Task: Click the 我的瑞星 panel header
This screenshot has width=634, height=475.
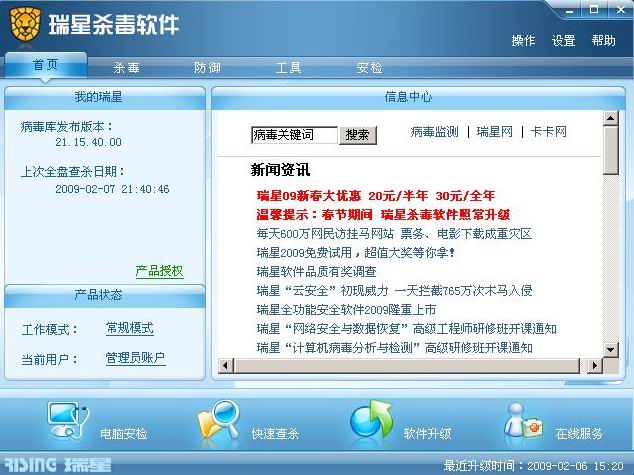Action: 105,97
